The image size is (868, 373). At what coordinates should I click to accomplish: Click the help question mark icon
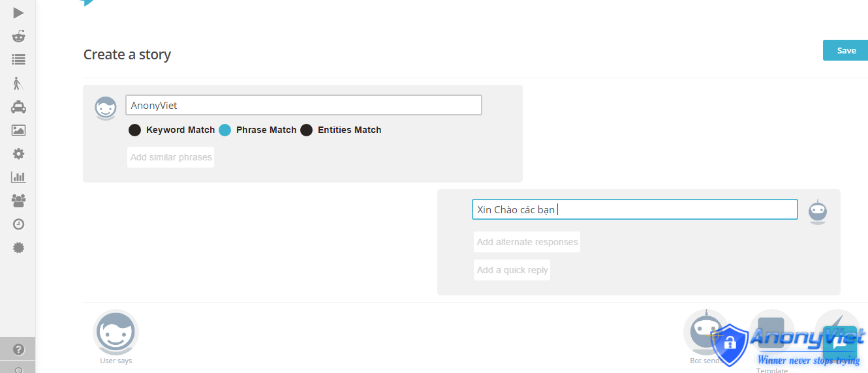point(18,349)
